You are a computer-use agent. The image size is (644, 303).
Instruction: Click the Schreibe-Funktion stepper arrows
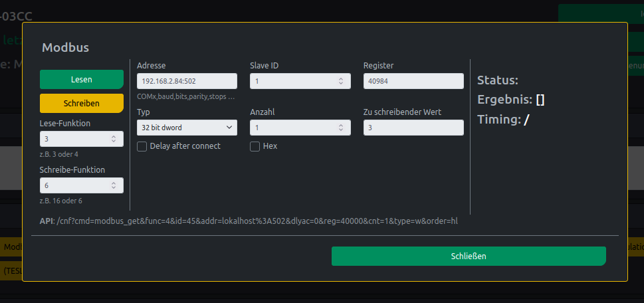114,185
